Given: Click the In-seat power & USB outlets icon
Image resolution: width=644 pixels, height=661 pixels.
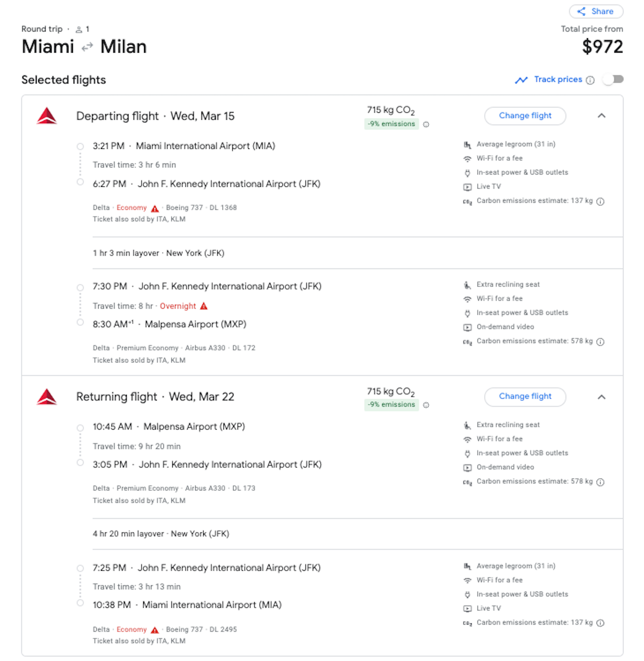Looking at the screenshot, I should (x=467, y=172).
